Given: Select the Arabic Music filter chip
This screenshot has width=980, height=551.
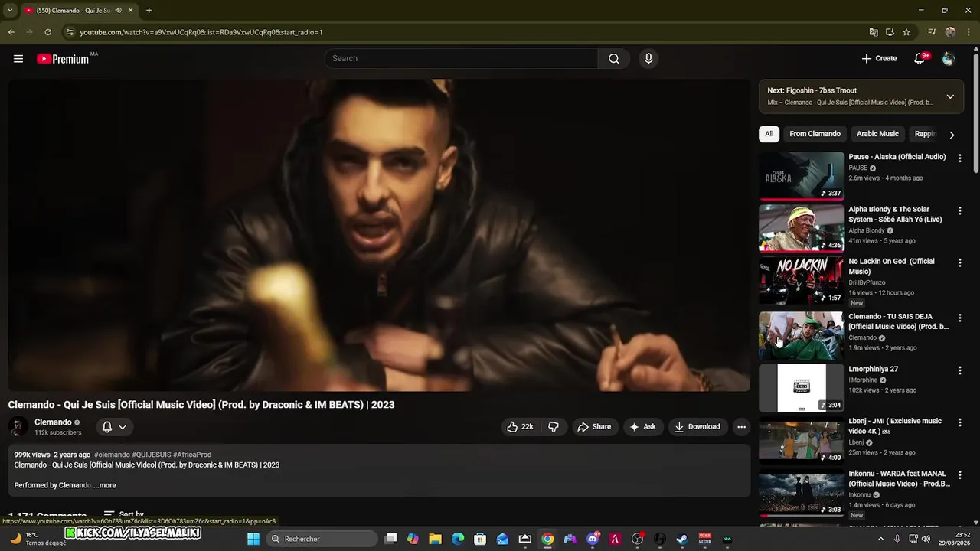Looking at the screenshot, I should click(x=877, y=134).
